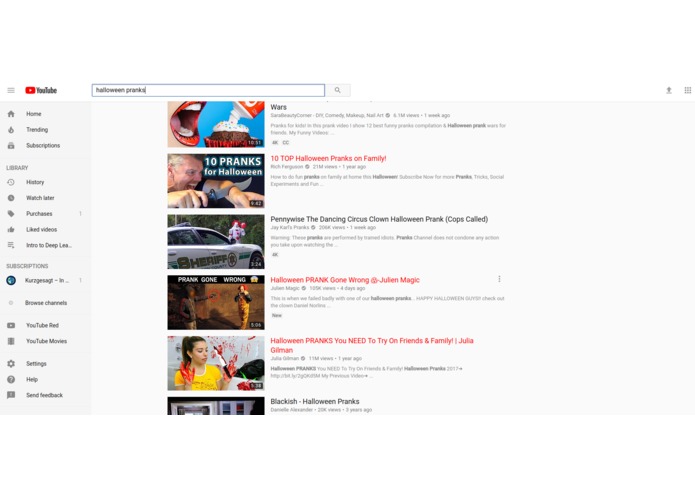Open Halloween PRANKS You NEED To Try title

coord(372,345)
